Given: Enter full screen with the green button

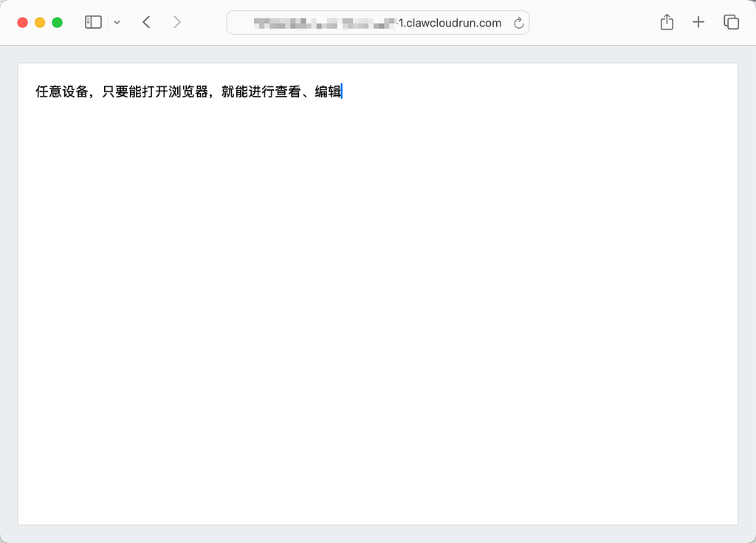Looking at the screenshot, I should pos(58,23).
